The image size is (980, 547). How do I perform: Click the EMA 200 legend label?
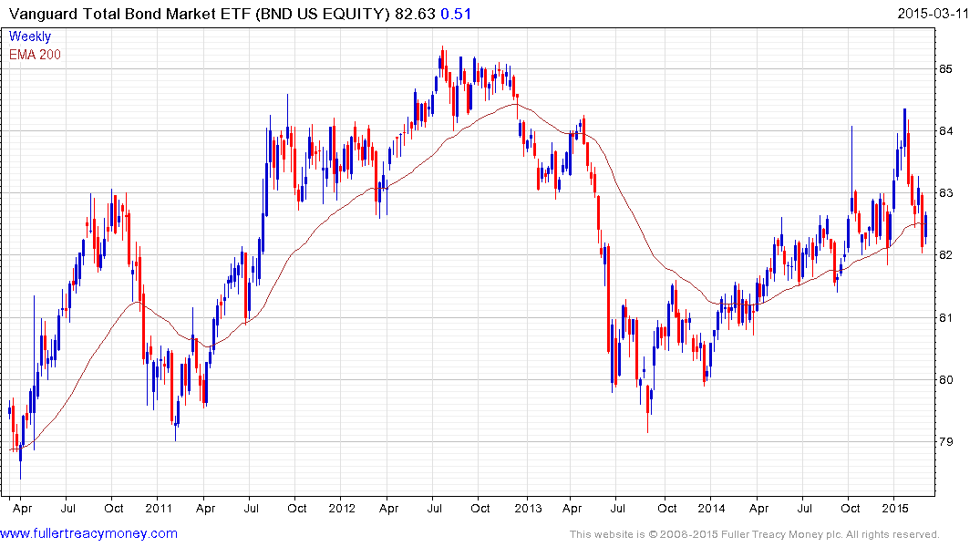point(36,55)
